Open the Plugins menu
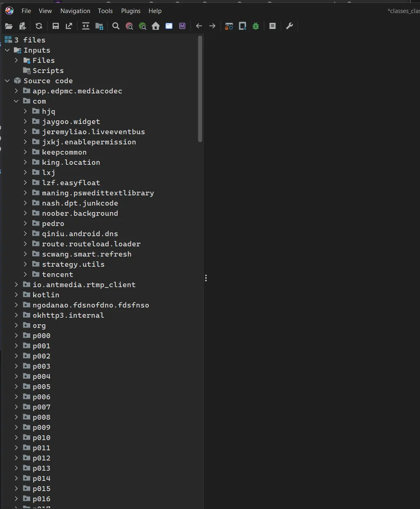The height and width of the screenshot is (509, 420). point(131,11)
